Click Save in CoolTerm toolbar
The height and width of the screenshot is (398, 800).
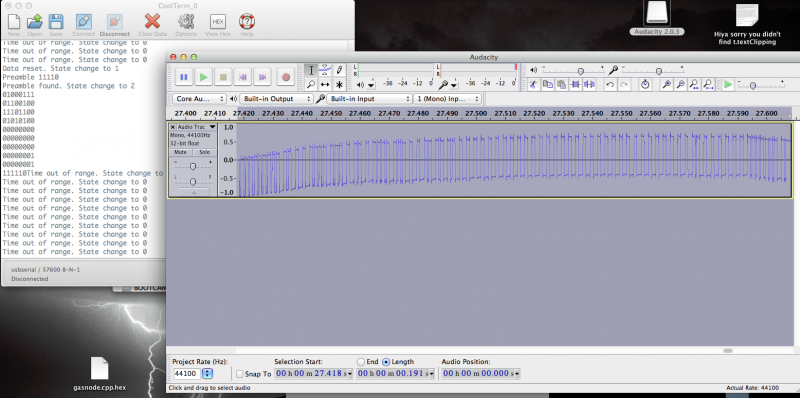click(x=56, y=24)
